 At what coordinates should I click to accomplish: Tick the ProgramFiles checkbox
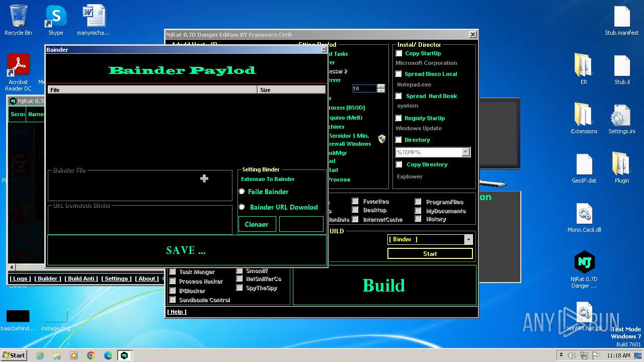tap(418, 202)
